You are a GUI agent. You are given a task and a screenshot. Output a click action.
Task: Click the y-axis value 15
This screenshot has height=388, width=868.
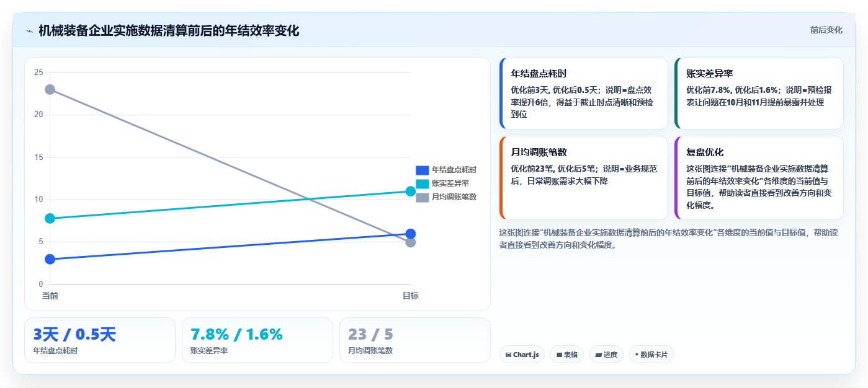(x=38, y=157)
